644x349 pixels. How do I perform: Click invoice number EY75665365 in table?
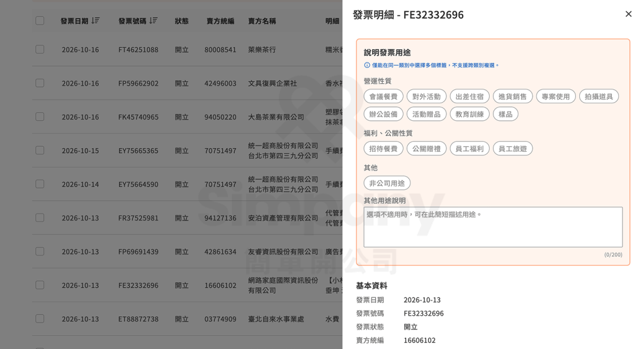click(x=138, y=151)
